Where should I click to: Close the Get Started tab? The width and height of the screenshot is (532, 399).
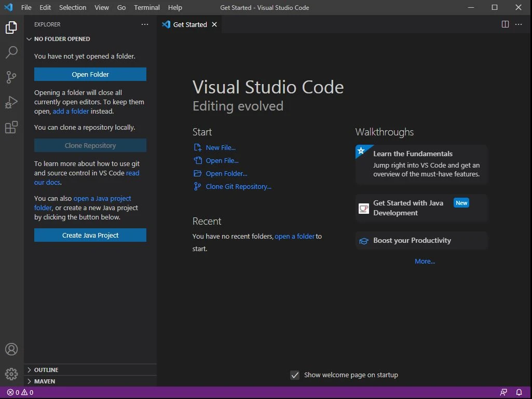(214, 24)
